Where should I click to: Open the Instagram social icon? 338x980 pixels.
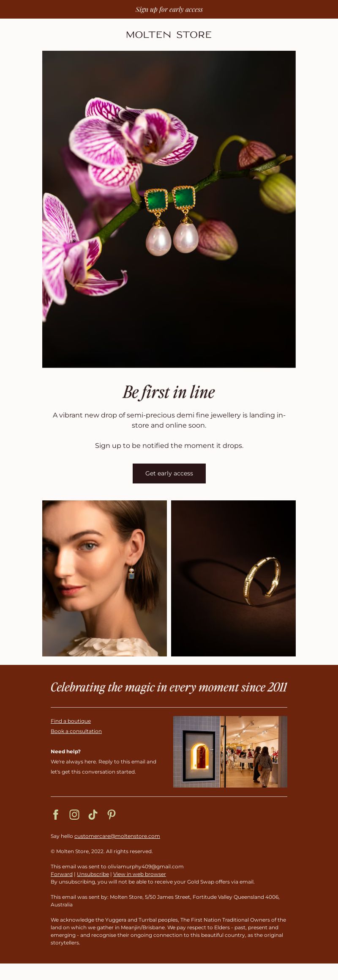pos(74,814)
